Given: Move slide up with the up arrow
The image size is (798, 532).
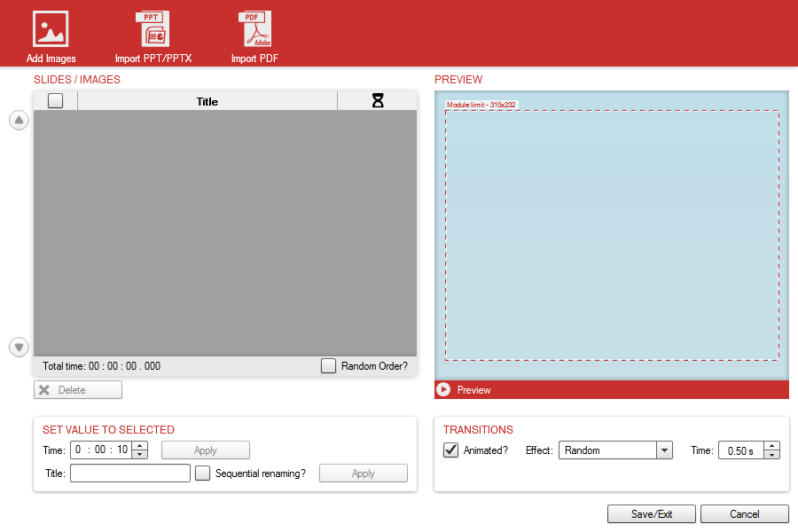Looking at the screenshot, I should click(x=19, y=121).
